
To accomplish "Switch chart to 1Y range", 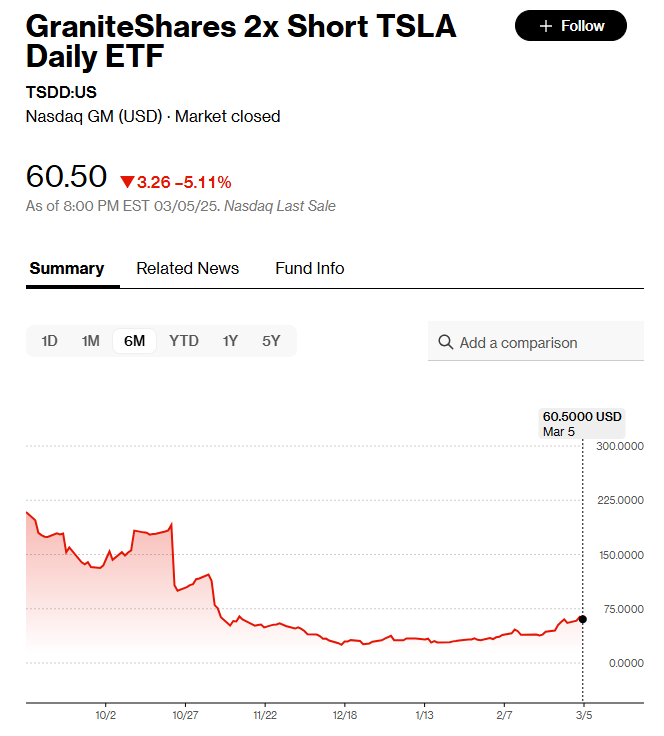I will coord(230,341).
